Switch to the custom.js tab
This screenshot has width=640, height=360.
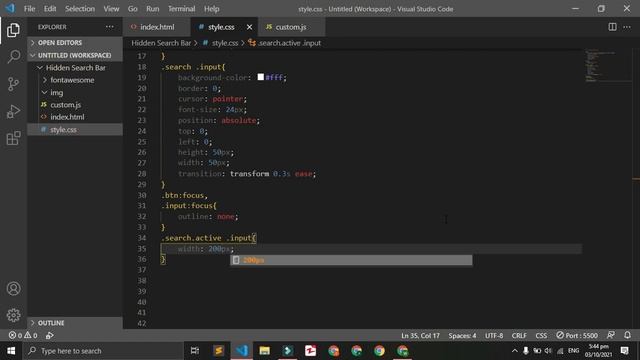pos(291,27)
